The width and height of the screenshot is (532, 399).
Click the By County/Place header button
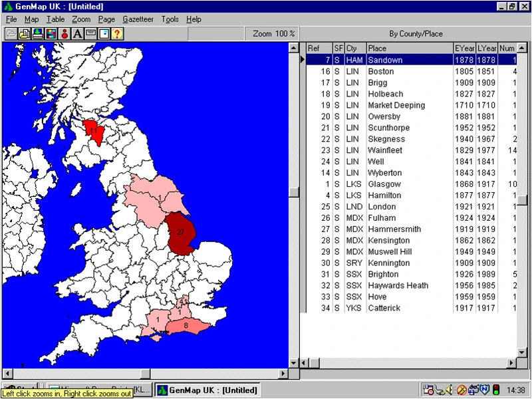[x=415, y=33]
